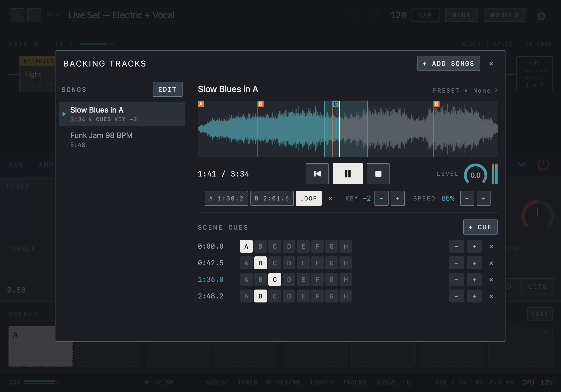Nudge the 0:00.0 cue later with plus
This screenshot has height=392, width=561.
tap(474, 246)
